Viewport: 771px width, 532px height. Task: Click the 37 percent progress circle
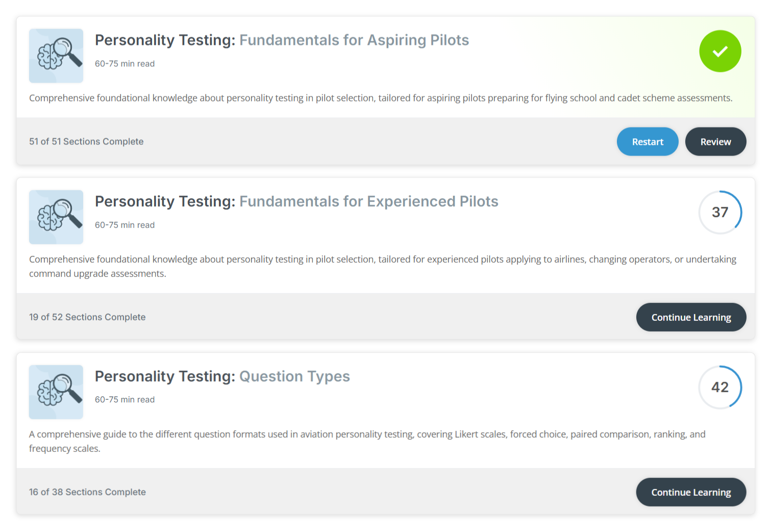[x=720, y=212]
